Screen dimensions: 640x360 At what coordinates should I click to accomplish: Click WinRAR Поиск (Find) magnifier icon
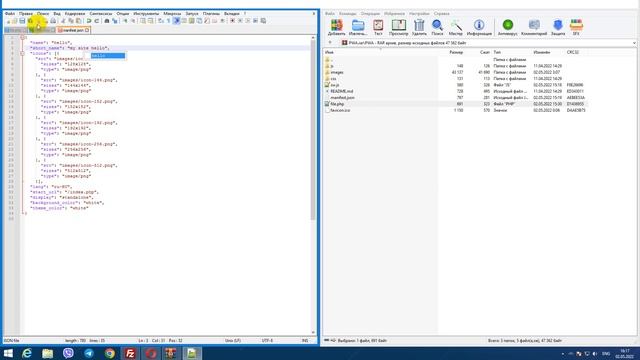pos(437,27)
